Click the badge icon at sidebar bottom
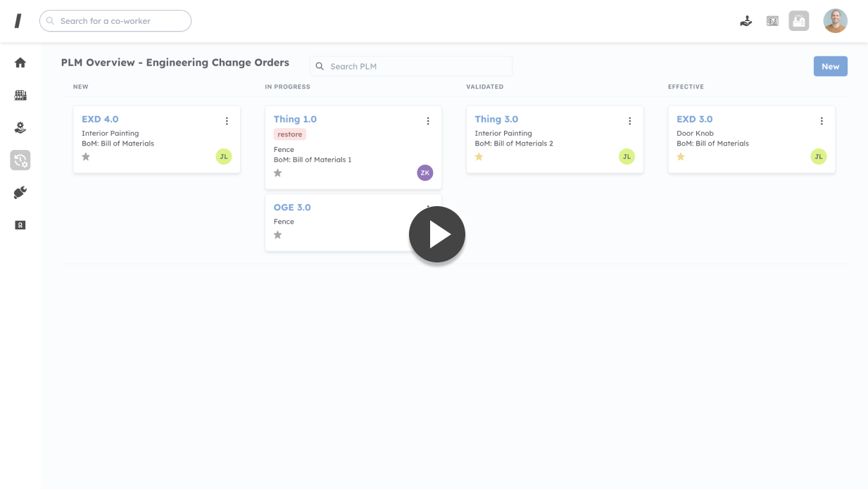The height and width of the screenshot is (489, 868). click(20, 225)
